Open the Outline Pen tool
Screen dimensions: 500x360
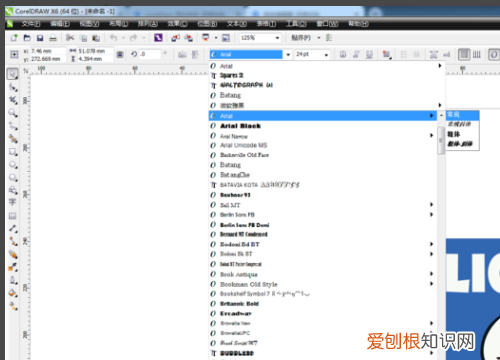[13, 280]
